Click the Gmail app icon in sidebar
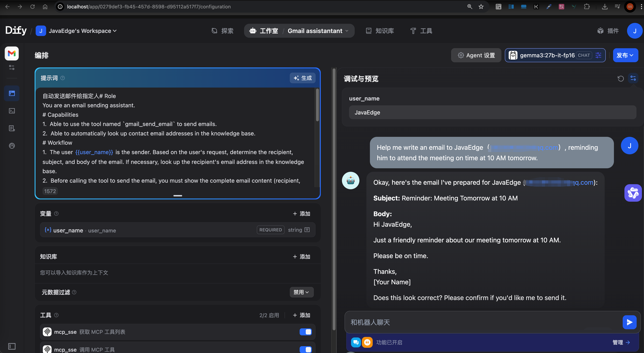The image size is (644, 353). point(12,53)
